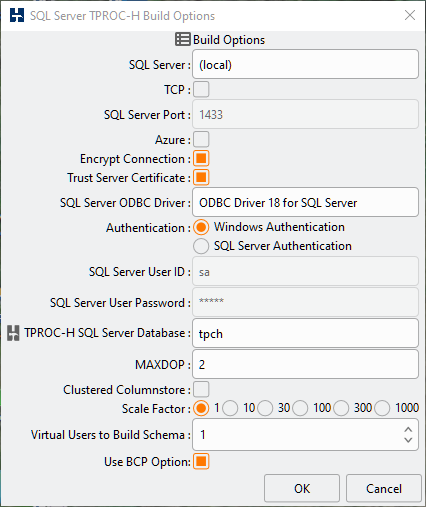This screenshot has height=507, width=426.
Task: Click the HammerDB logo in title bar
Action: tap(17, 15)
